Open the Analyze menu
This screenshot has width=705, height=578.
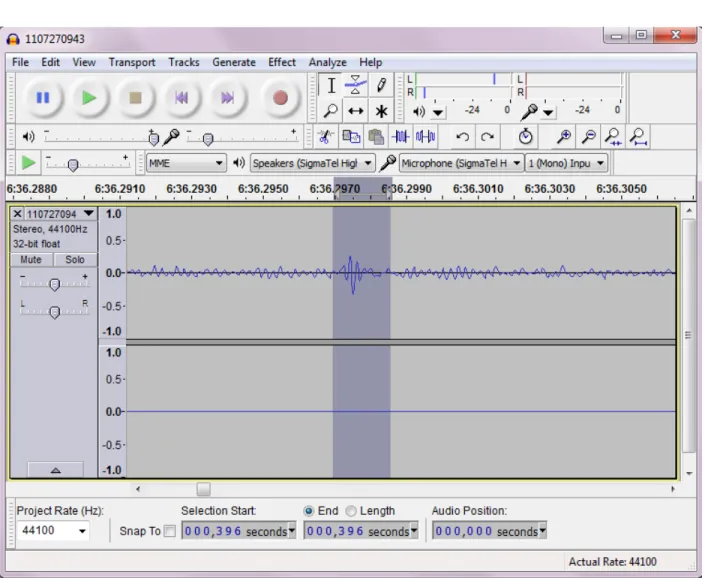[327, 62]
